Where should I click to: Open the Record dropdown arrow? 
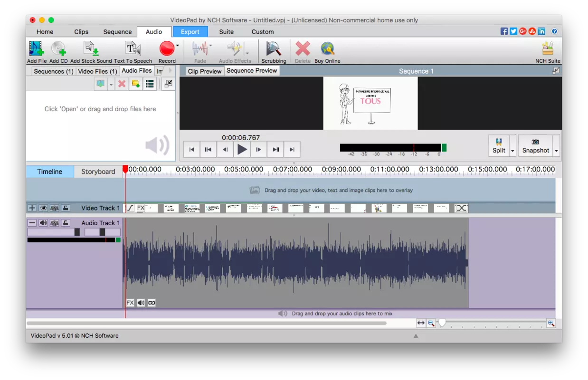point(178,46)
